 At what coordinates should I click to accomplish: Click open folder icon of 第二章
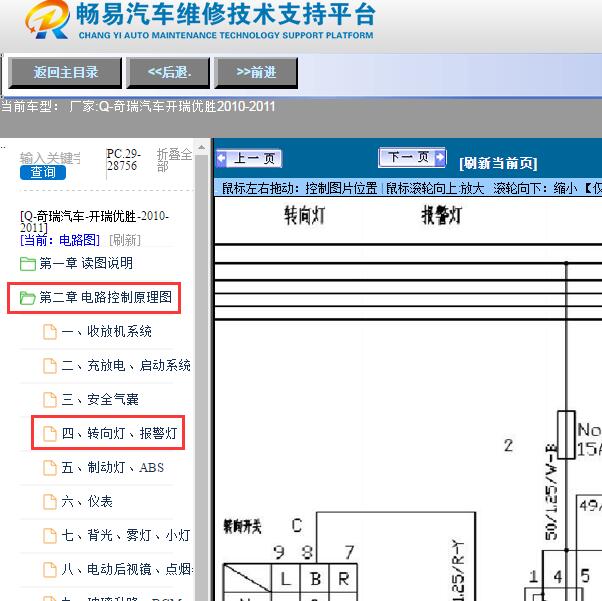(x=28, y=298)
